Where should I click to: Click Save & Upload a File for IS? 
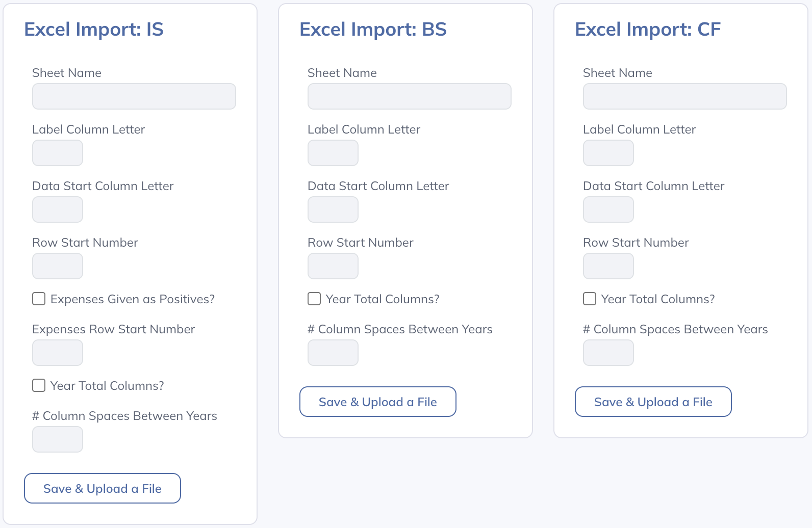pyautogui.click(x=103, y=488)
